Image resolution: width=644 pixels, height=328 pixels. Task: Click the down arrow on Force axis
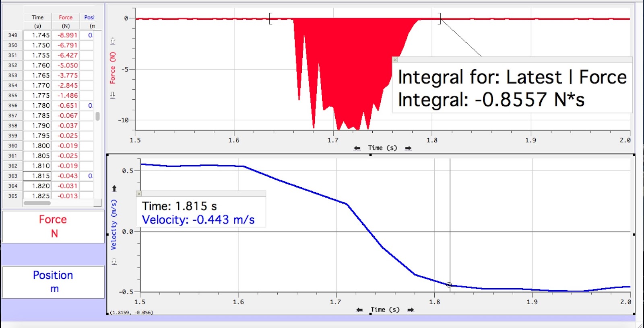point(113,95)
